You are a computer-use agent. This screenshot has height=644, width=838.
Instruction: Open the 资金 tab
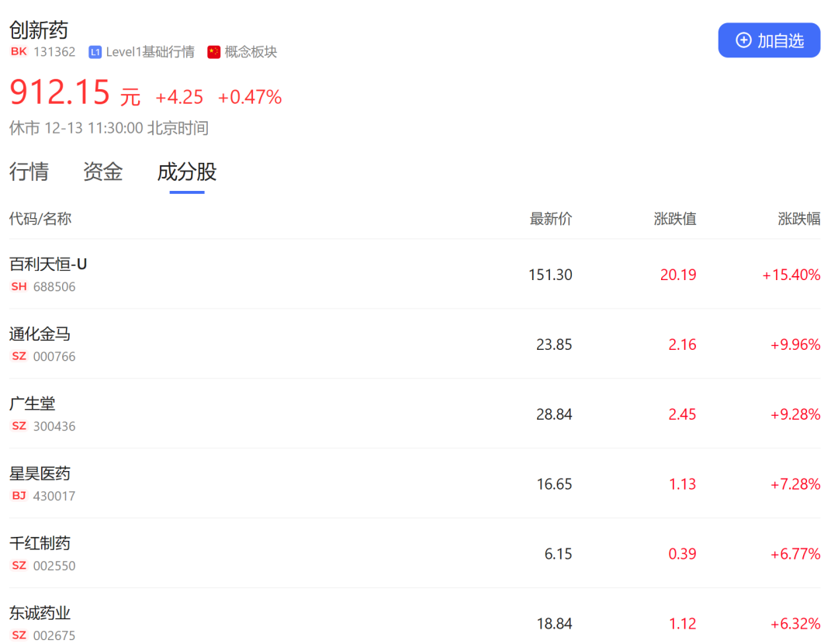[102, 172]
